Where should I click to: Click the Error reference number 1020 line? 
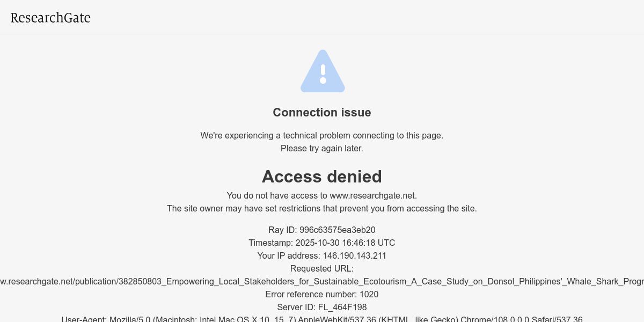pyautogui.click(x=322, y=294)
